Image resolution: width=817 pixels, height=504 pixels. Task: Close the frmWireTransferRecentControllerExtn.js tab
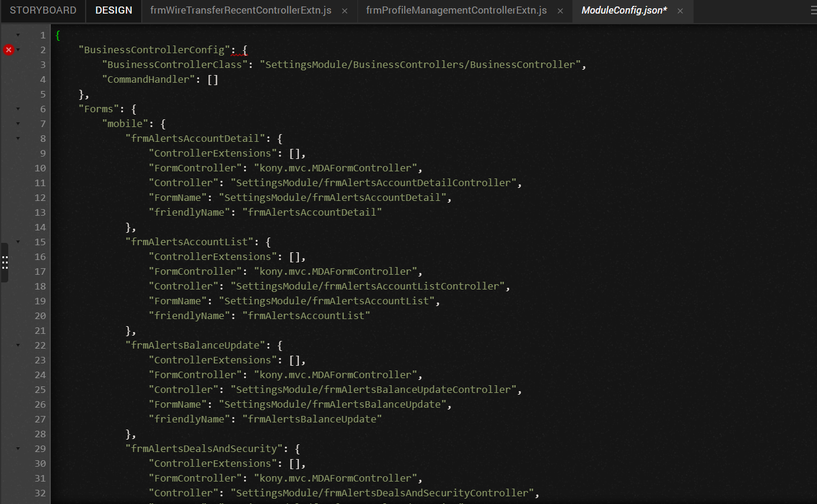(344, 11)
